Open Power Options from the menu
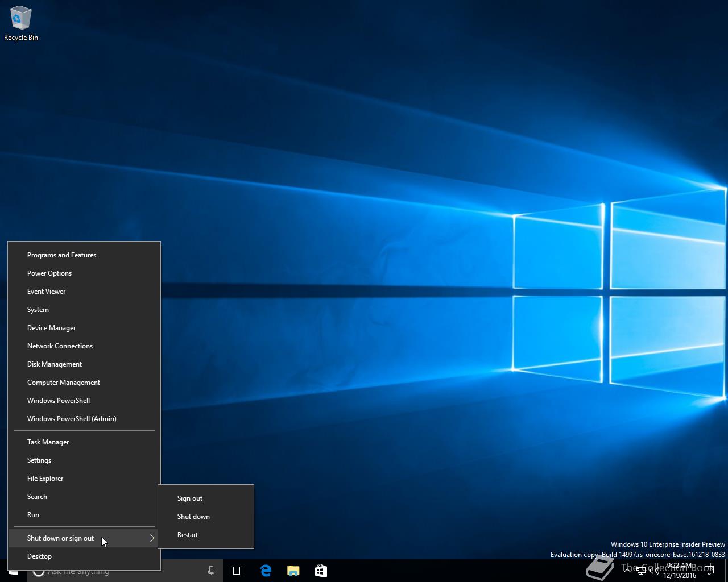The height and width of the screenshot is (582, 728). click(84, 273)
